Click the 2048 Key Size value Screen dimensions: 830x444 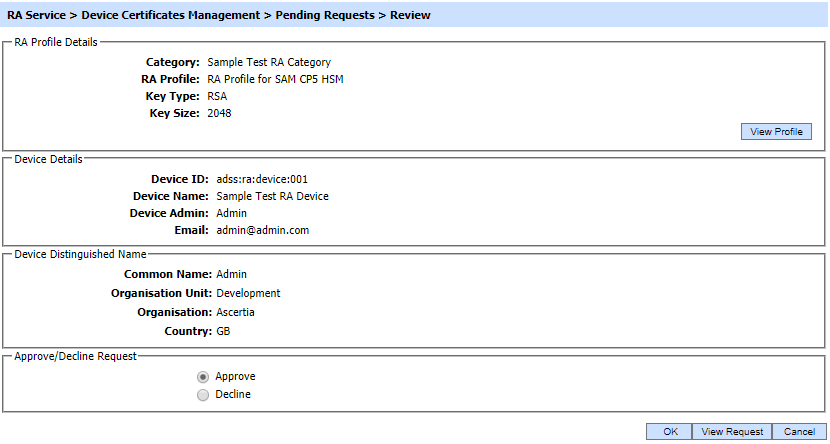coord(219,113)
